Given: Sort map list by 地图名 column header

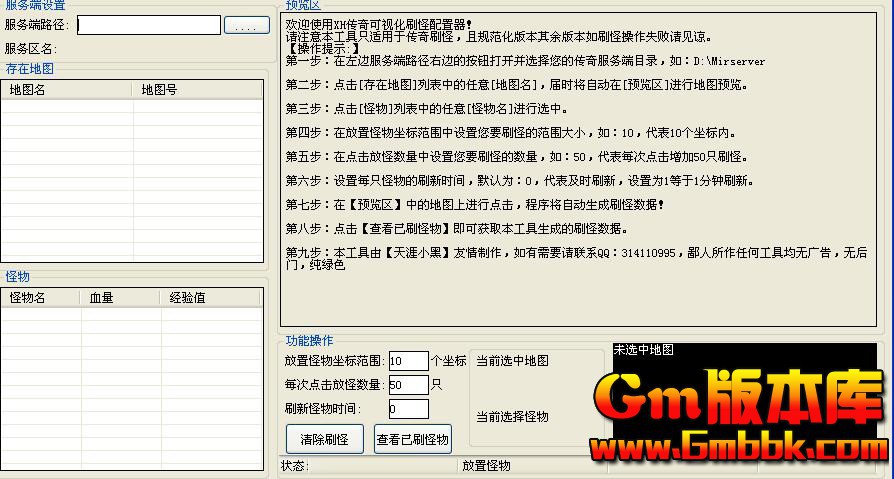Looking at the screenshot, I should click(66, 90).
